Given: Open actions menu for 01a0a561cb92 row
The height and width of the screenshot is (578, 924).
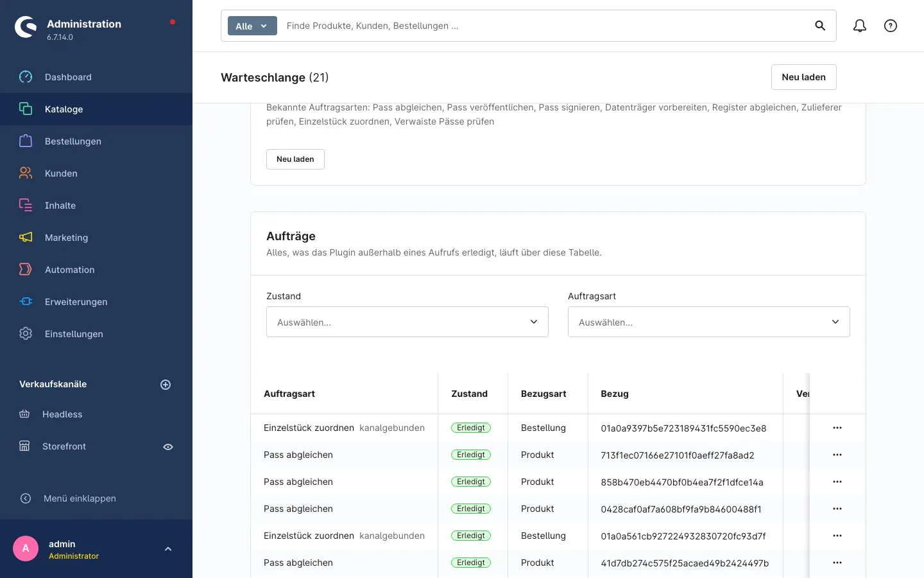Looking at the screenshot, I should (x=837, y=536).
